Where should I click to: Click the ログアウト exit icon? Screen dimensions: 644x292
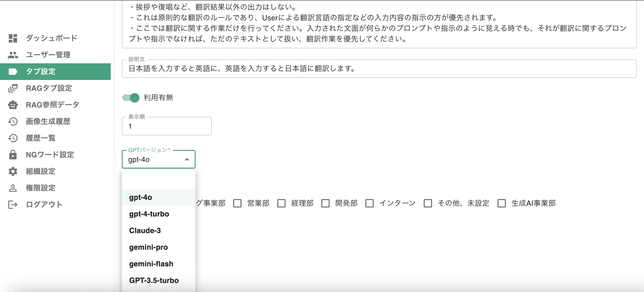pyautogui.click(x=13, y=205)
